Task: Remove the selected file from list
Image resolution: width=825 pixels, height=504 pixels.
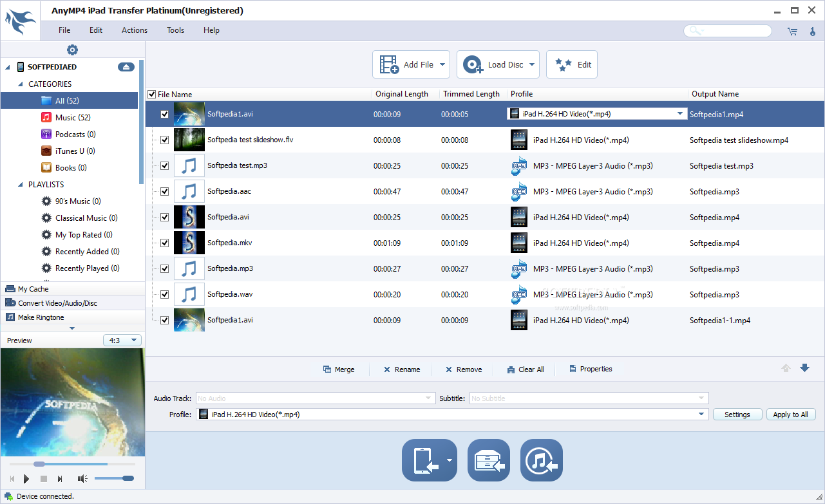Action: tap(464, 369)
